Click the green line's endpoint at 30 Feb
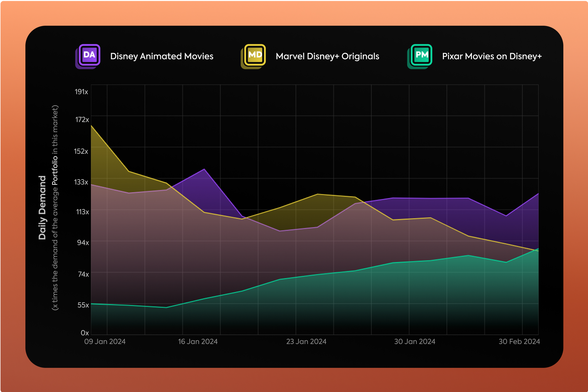The height and width of the screenshot is (392, 588). [x=538, y=249]
